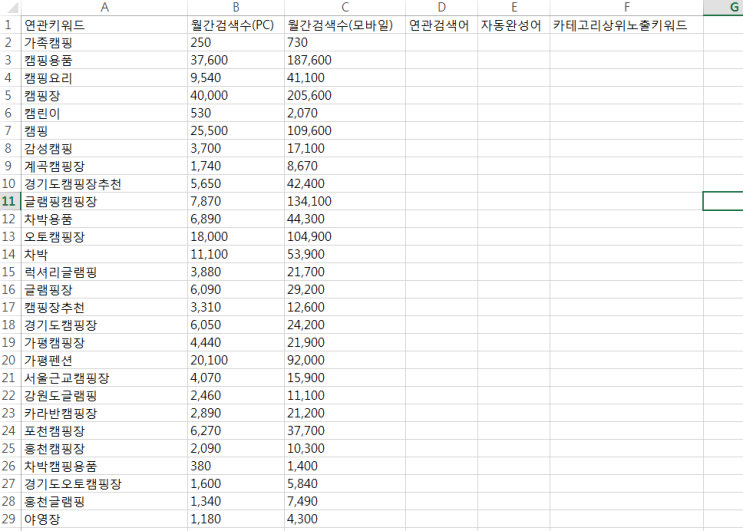This screenshot has height=531, width=743.
Task: Select cell containing 감성캠핑
Action: (x=104, y=148)
